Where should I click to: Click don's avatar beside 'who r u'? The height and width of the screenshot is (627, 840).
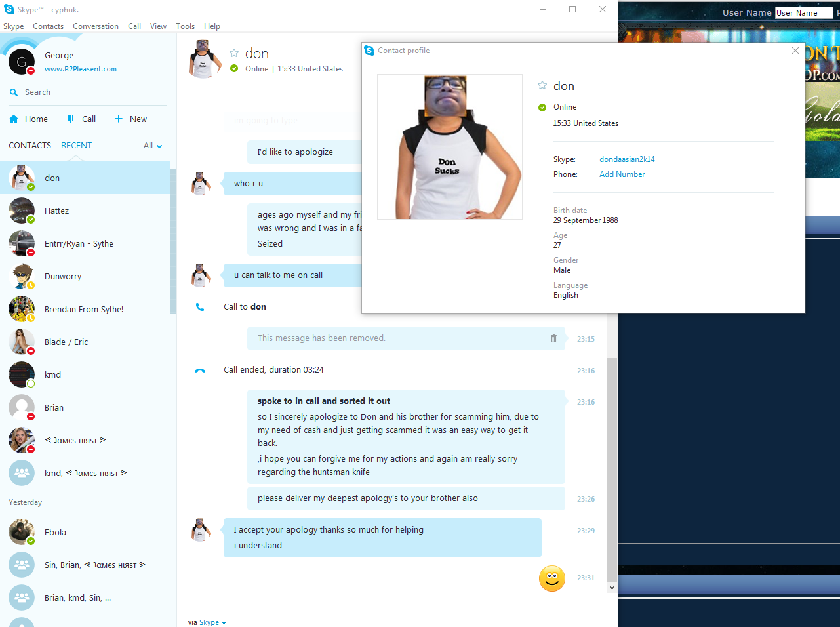(201, 184)
